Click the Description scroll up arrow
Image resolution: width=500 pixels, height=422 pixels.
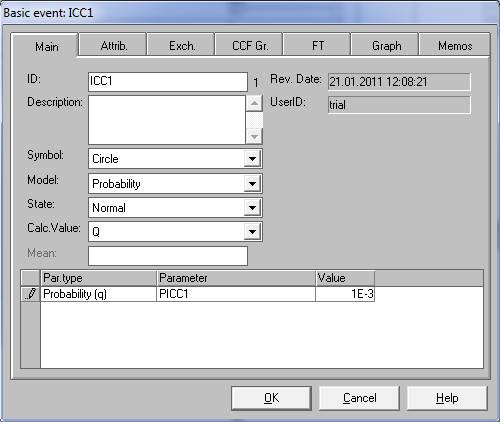[x=254, y=103]
